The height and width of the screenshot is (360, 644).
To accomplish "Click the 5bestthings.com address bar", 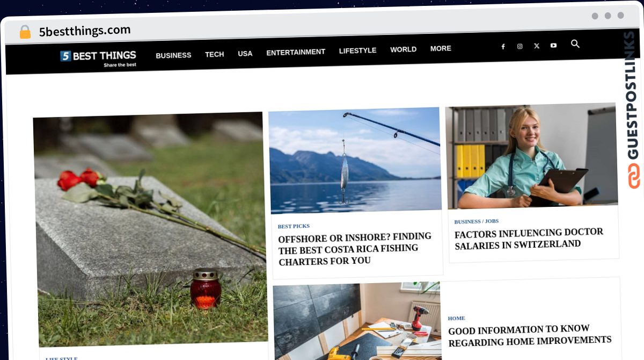I will (85, 31).
